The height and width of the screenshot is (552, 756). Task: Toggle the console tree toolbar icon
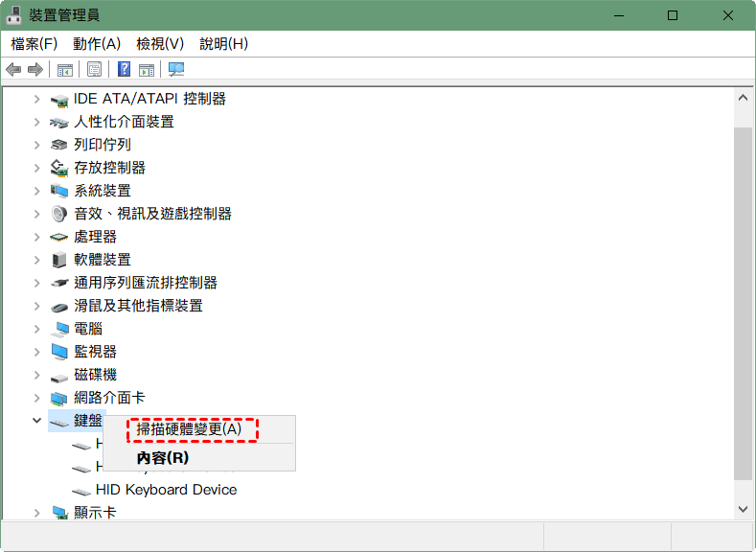[x=65, y=70]
